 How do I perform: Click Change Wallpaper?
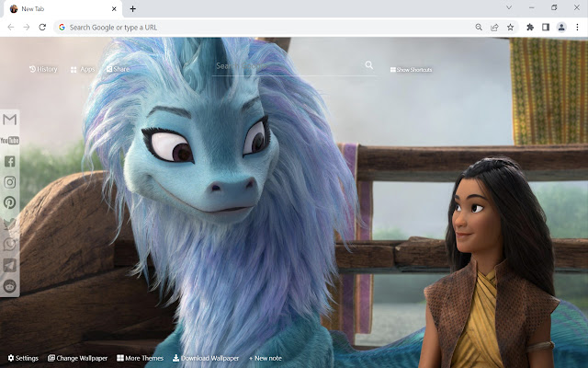point(77,358)
